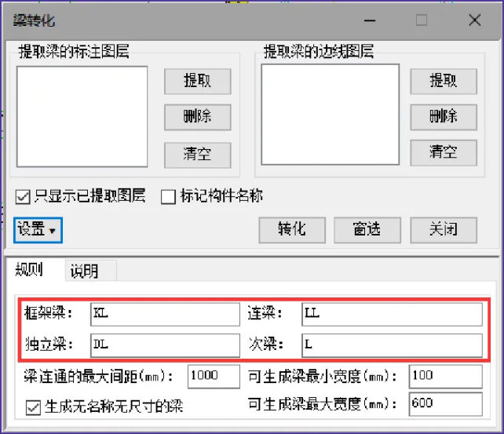
Task: Click 删除 button beside 标注图层 list
Action: pyautogui.click(x=197, y=117)
